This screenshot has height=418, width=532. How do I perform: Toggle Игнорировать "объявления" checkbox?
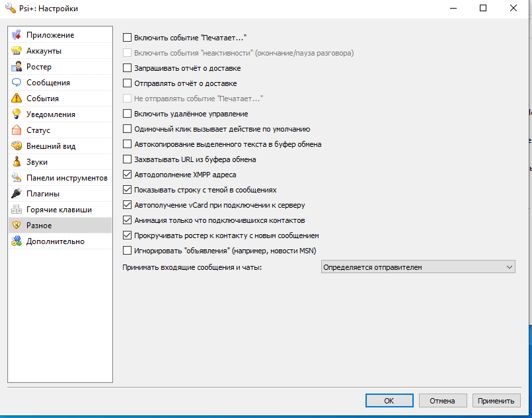(128, 251)
